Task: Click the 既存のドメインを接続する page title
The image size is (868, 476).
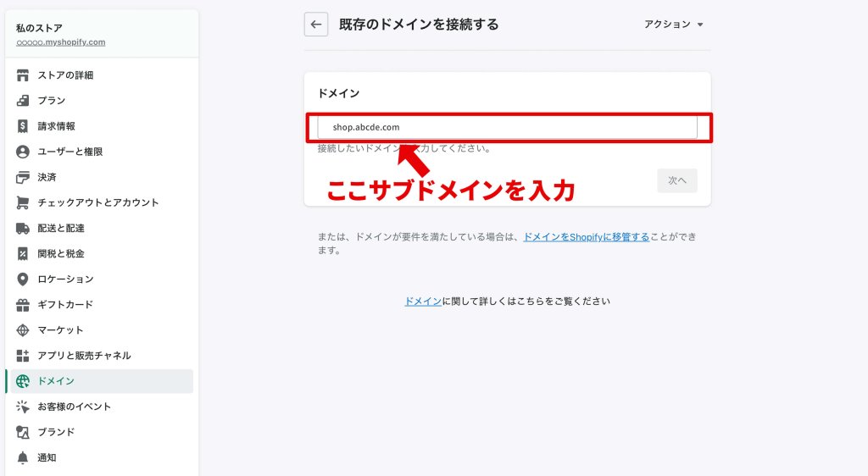Action: point(419,25)
